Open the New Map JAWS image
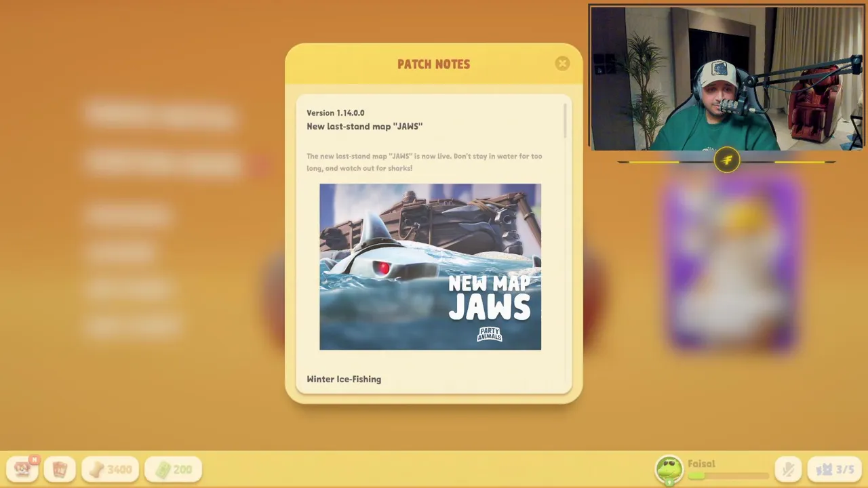This screenshot has height=488, width=868. point(431,267)
